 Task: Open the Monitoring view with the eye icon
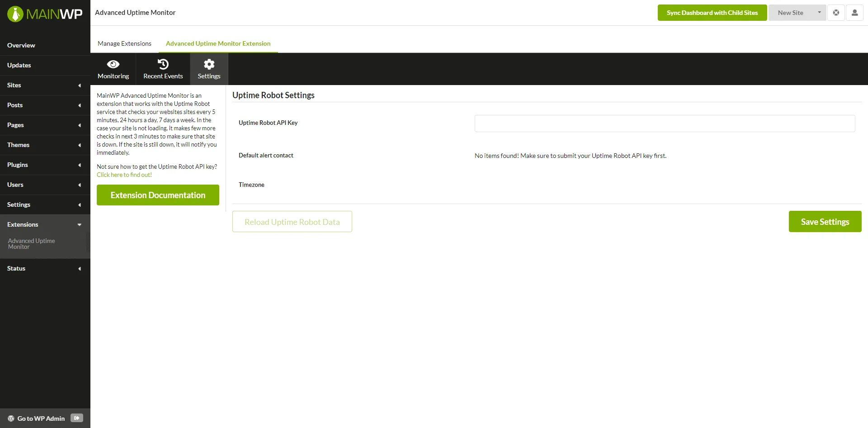point(113,68)
